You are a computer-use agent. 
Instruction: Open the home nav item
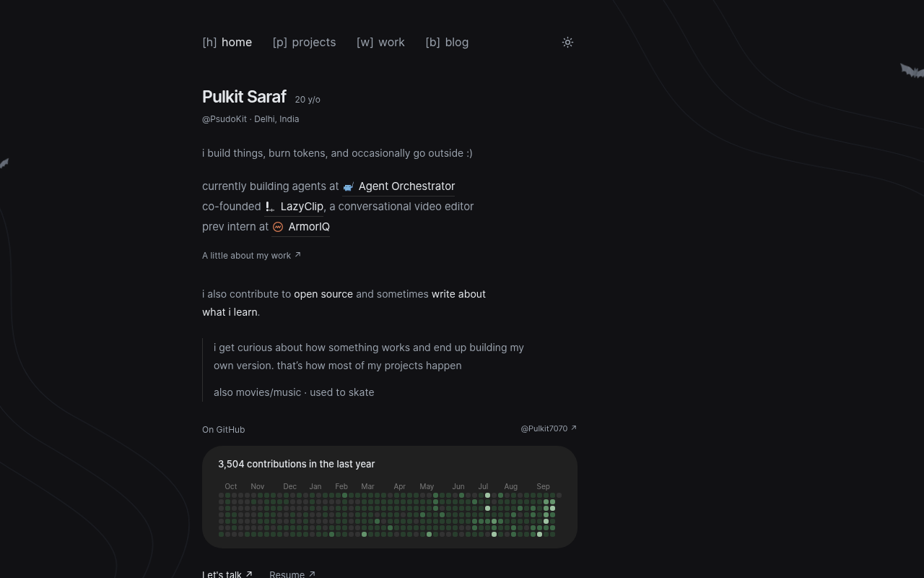(227, 43)
